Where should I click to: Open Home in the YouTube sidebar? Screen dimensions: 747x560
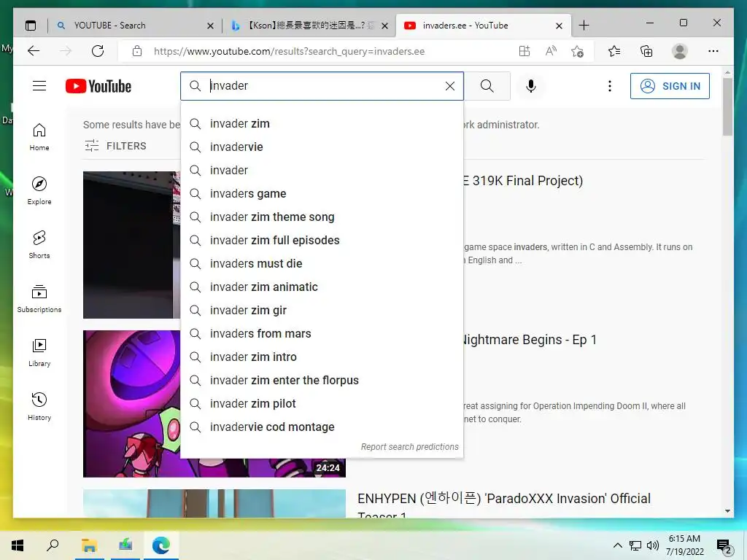coord(39,137)
